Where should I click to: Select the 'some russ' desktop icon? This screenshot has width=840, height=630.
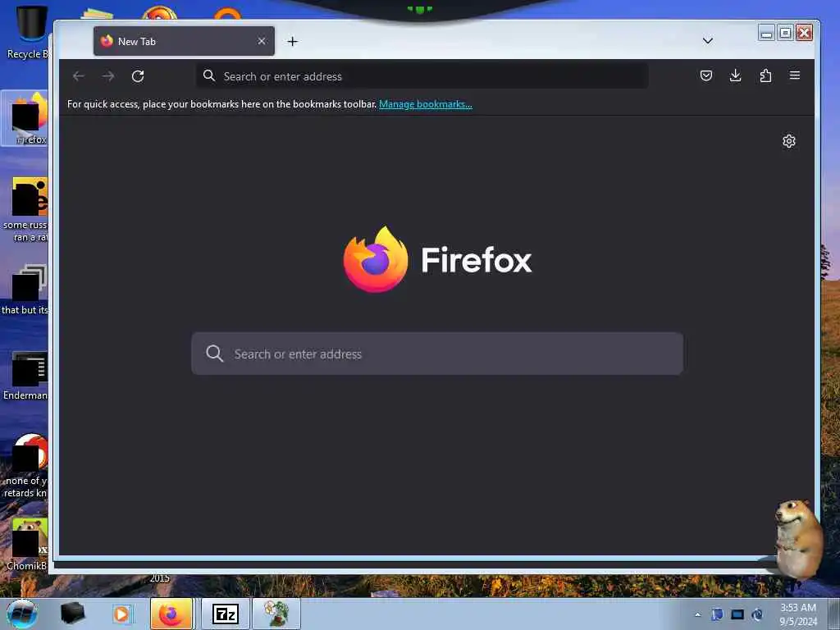pos(25,210)
